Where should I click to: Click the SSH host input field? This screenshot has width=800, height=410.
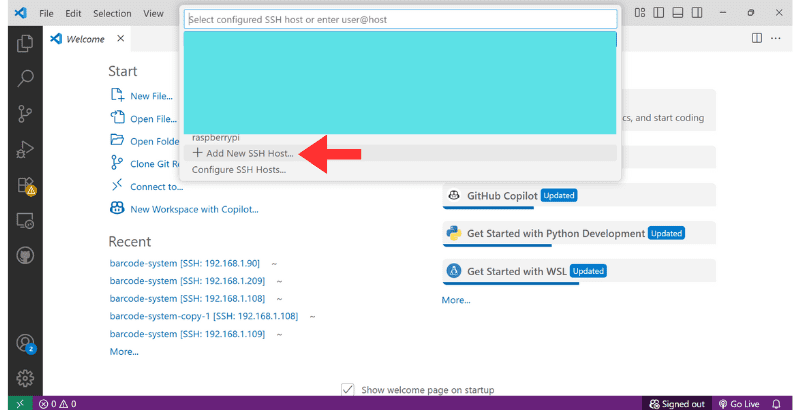point(400,18)
